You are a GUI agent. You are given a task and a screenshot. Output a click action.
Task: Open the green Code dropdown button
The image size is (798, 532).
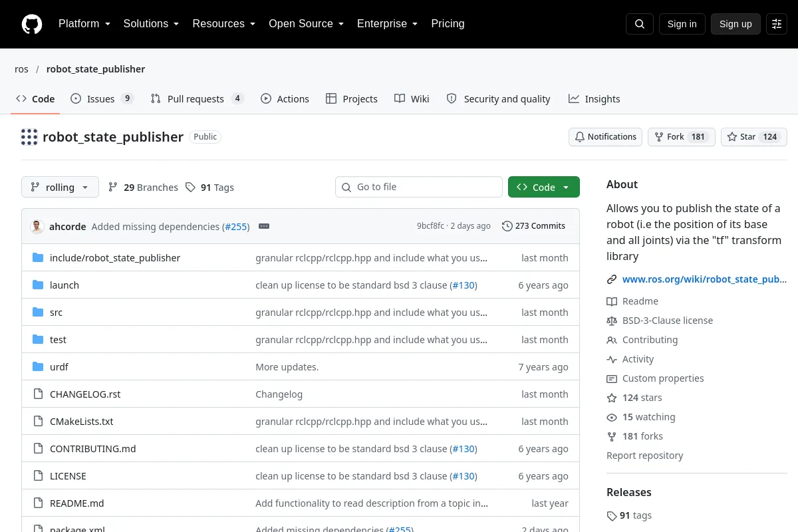coord(544,188)
